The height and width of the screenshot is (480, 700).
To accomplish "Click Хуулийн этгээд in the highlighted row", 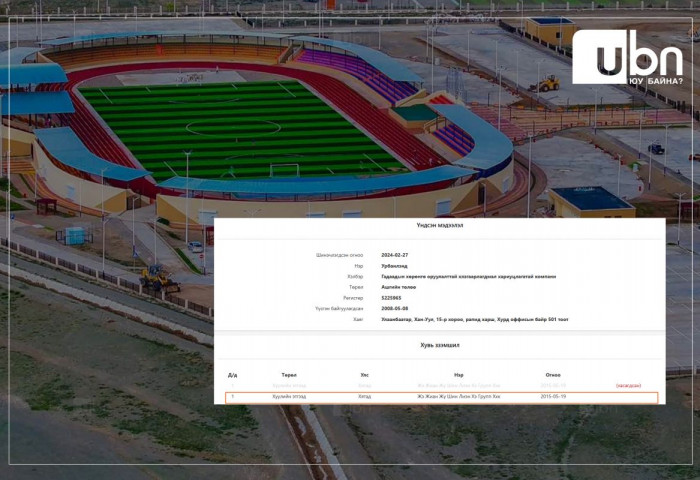I will (289, 397).
